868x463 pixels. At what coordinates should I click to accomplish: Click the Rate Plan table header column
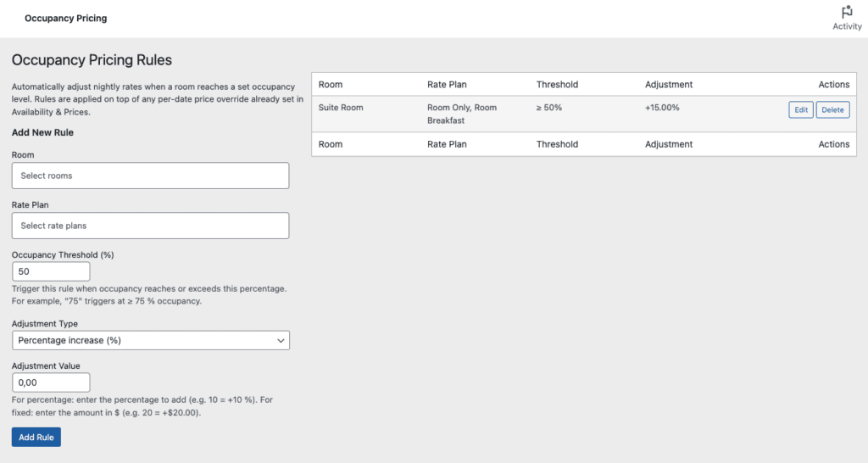click(447, 85)
